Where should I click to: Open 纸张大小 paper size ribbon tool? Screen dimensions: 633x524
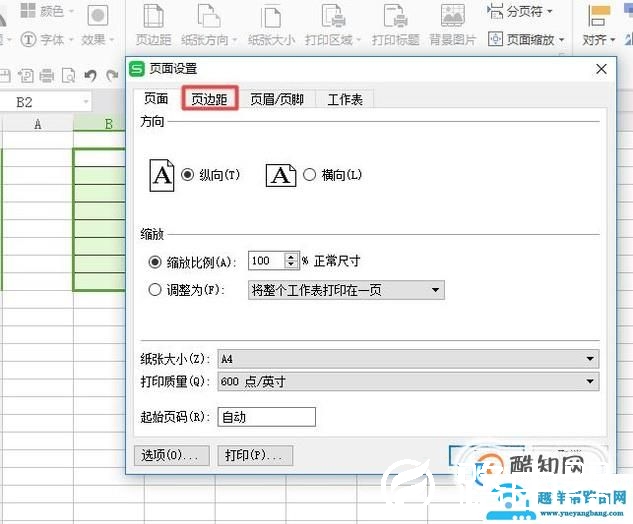click(x=271, y=25)
